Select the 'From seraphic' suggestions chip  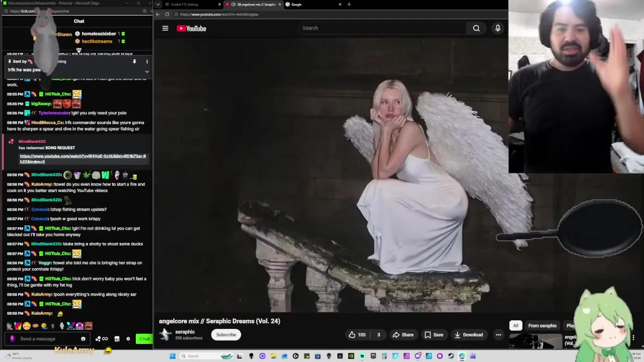click(x=542, y=325)
